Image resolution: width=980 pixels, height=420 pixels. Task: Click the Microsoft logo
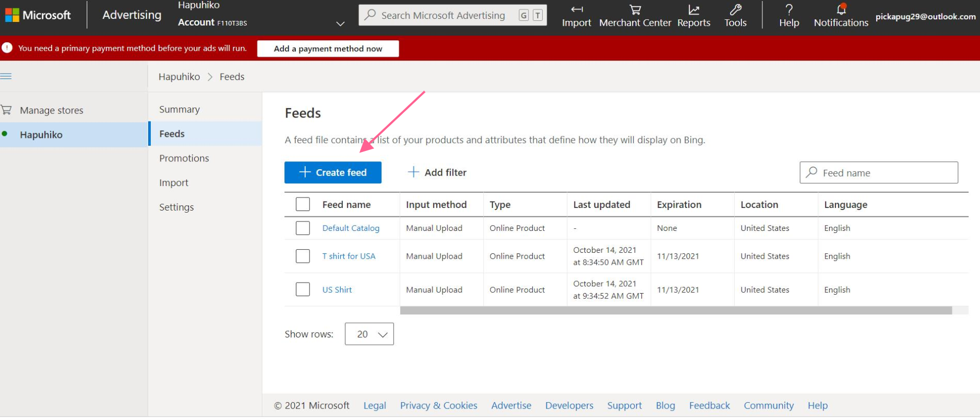click(x=38, y=15)
